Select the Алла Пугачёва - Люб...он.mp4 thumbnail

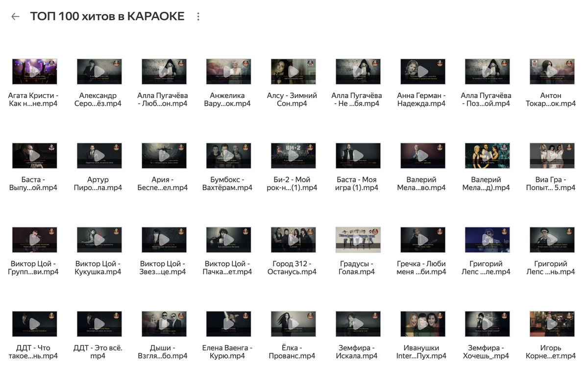point(164,72)
